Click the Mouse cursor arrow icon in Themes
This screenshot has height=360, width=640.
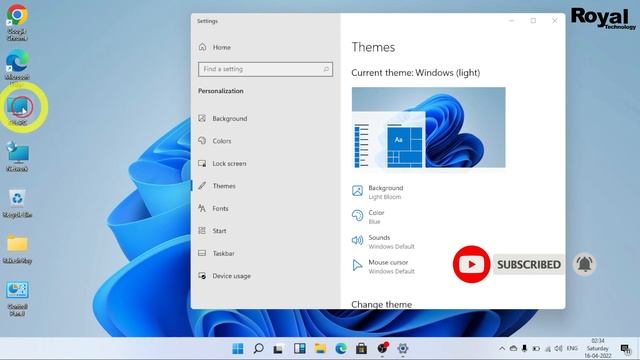click(x=357, y=265)
